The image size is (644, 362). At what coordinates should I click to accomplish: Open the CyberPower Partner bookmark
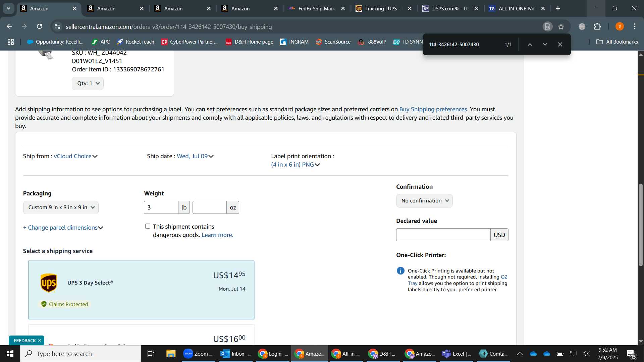click(x=189, y=42)
